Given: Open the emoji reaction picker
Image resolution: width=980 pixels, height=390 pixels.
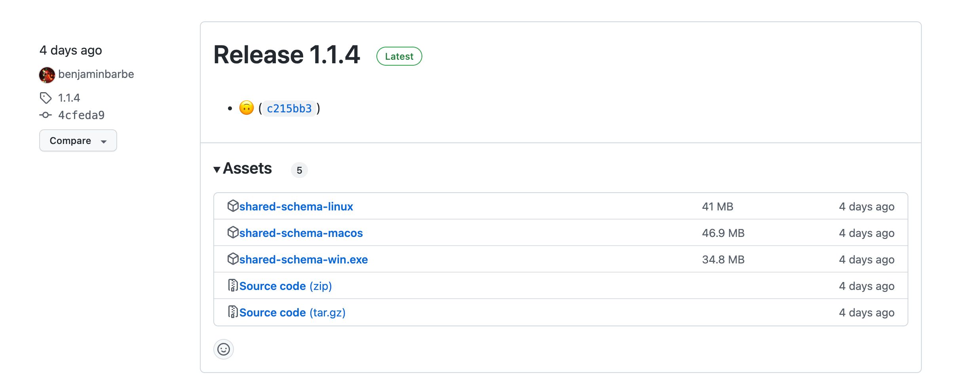Looking at the screenshot, I should point(224,349).
